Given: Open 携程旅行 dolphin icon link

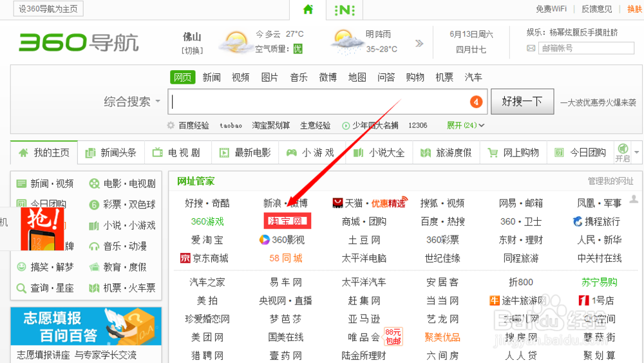Looking at the screenshot, I should click(578, 221).
